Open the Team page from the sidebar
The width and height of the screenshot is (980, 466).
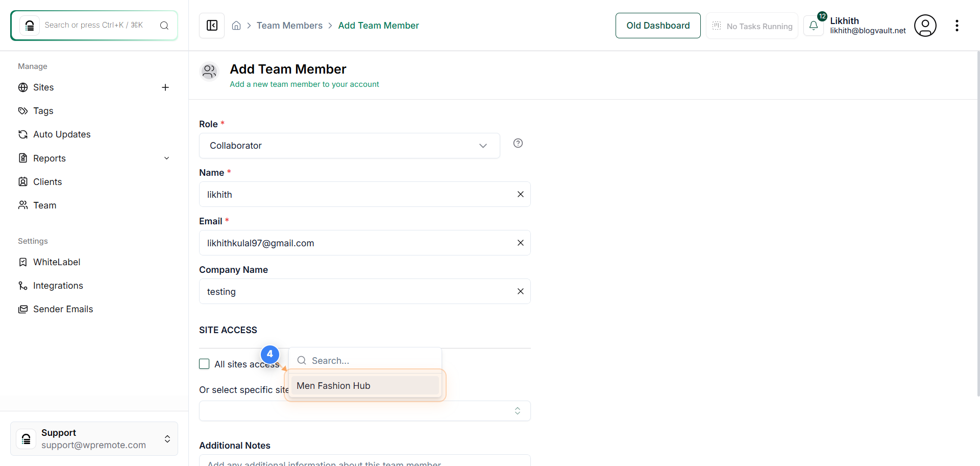click(44, 205)
